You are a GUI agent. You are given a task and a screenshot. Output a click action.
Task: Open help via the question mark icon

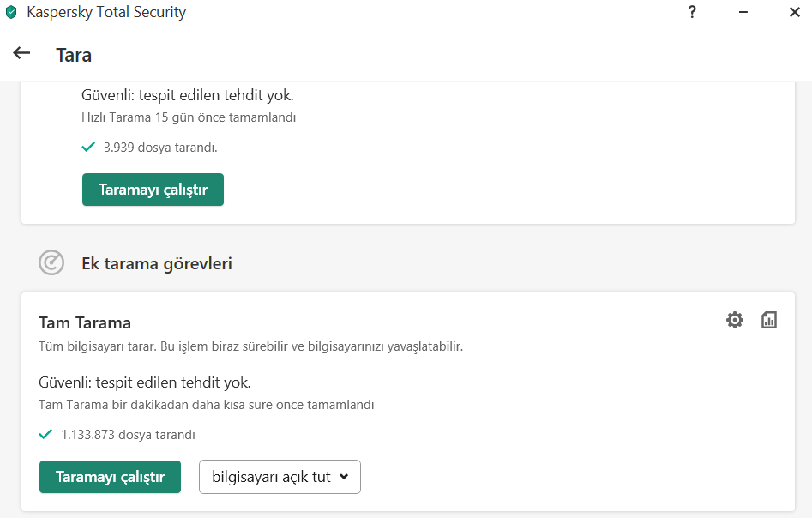tap(692, 12)
